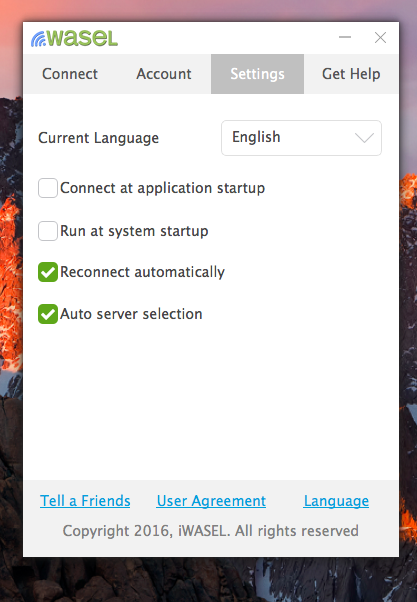The width and height of the screenshot is (417, 602).
Task: Close the iWASEL window
Action: tap(380, 38)
